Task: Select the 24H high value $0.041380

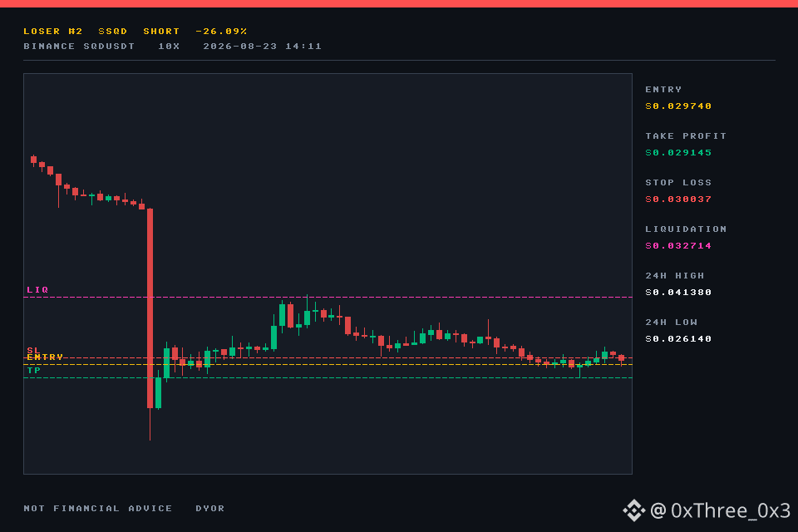Action: (x=678, y=293)
